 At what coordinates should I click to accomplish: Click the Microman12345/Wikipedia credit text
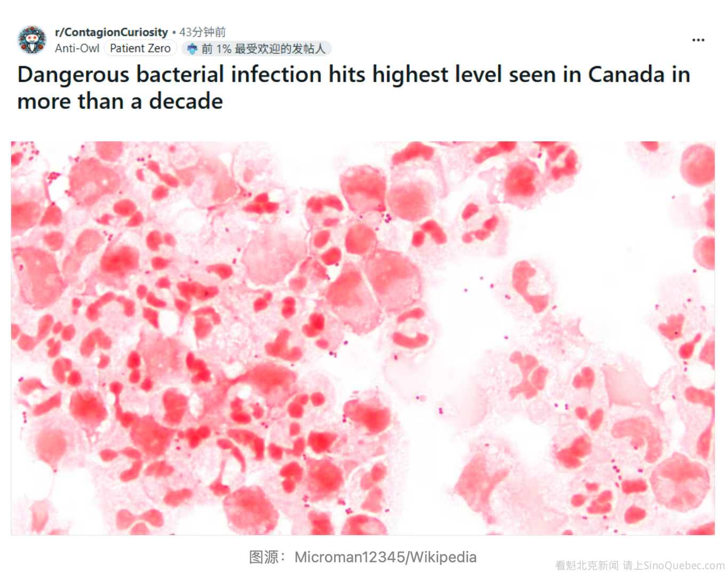coord(385,557)
